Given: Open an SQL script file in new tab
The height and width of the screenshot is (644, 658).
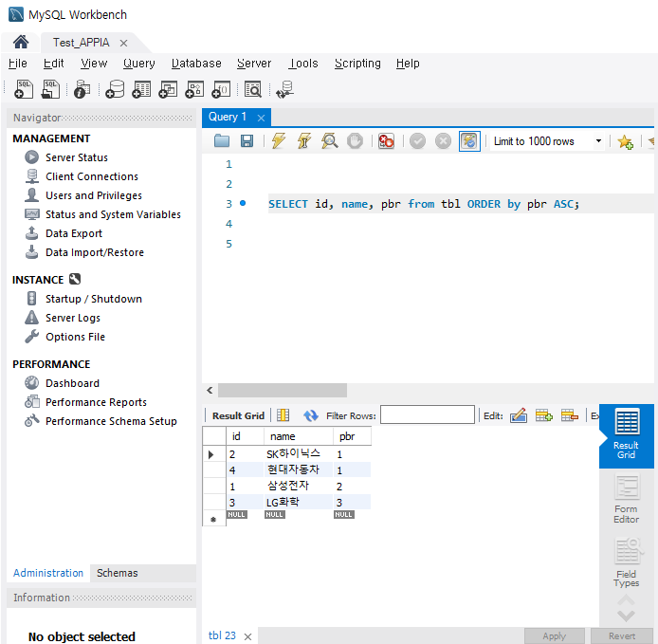Looking at the screenshot, I should click(x=50, y=89).
